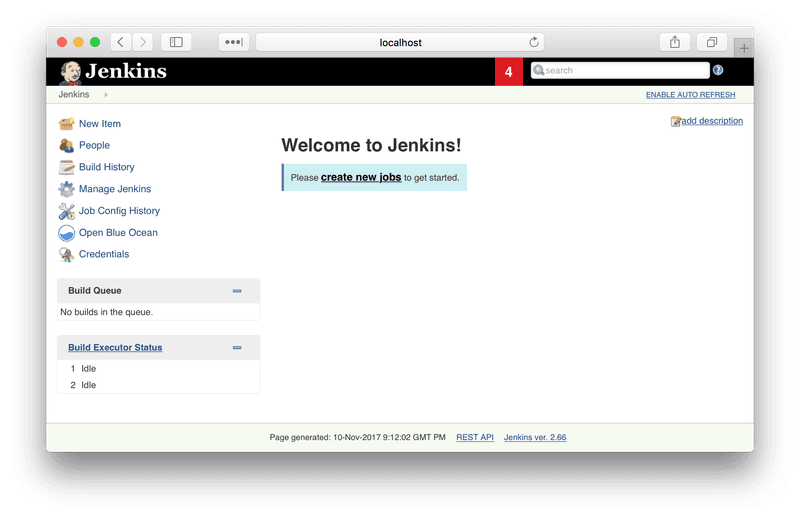
Task: Click the add description pencil icon
Action: (x=676, y=121)
